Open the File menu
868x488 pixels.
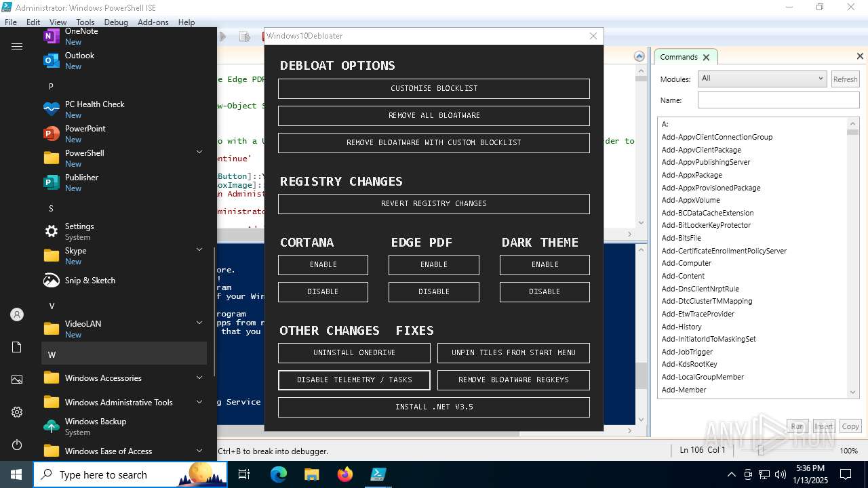tap(11, 22)
